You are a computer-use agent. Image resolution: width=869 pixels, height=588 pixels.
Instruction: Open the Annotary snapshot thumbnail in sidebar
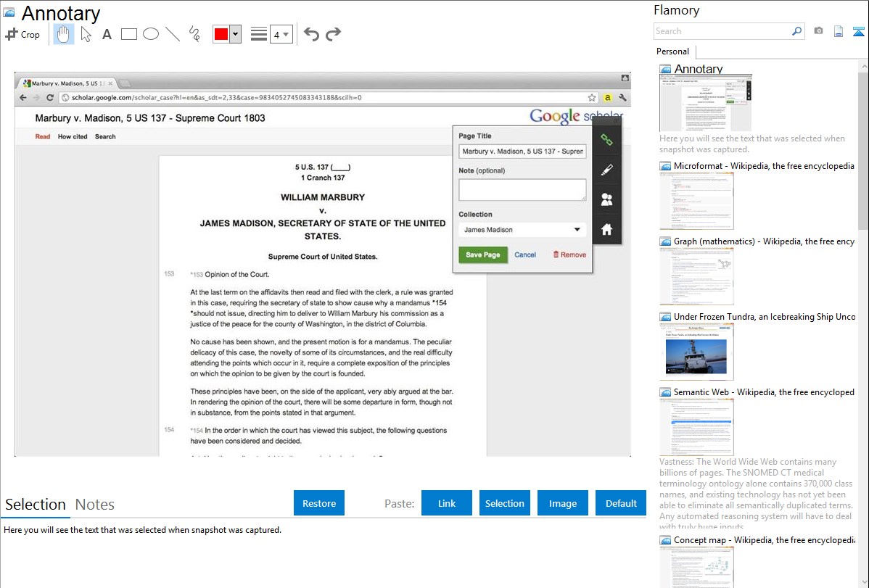tap(706, 104)
